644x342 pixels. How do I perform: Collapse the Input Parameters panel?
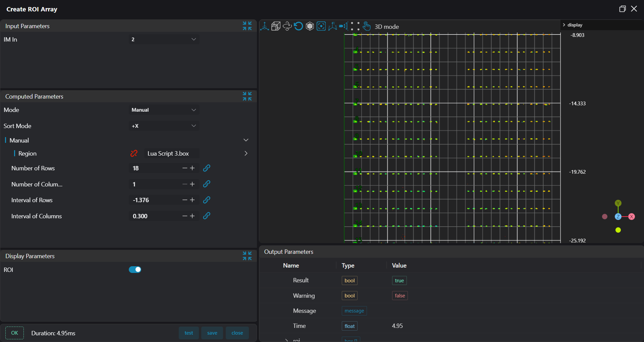click(x=247, y=26)
